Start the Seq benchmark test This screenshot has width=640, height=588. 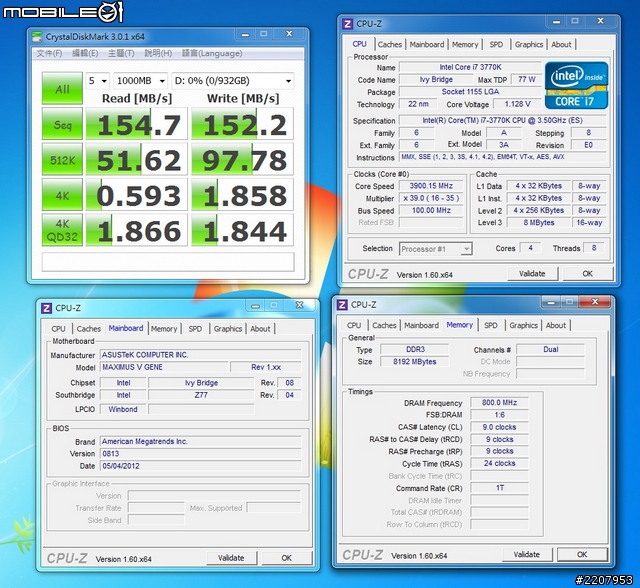62,124
